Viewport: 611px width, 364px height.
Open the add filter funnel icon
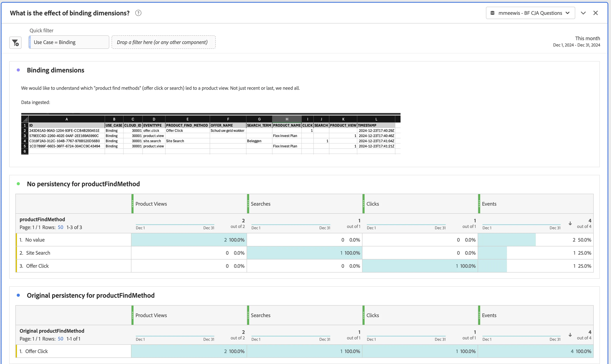(x=15, y=43)
